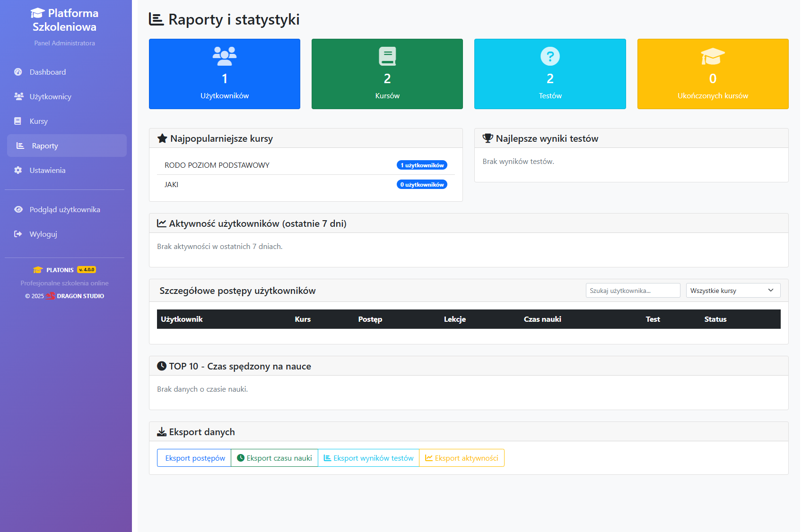The height and width of the screenshot is (532, 802).
Task: Click the question mark icon on Testów card
Action: [x=550, y=56]
